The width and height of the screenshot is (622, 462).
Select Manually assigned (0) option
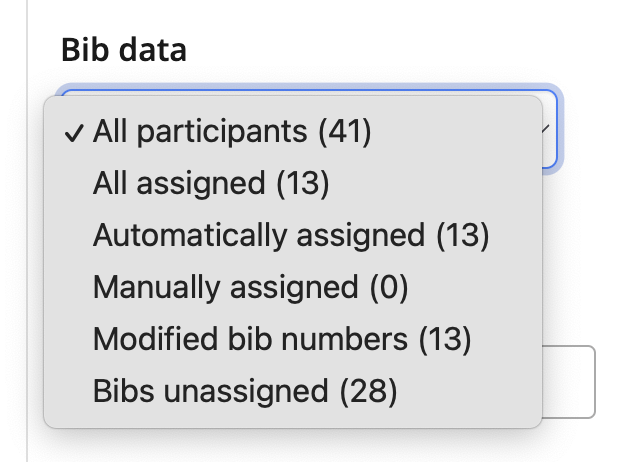250,288
